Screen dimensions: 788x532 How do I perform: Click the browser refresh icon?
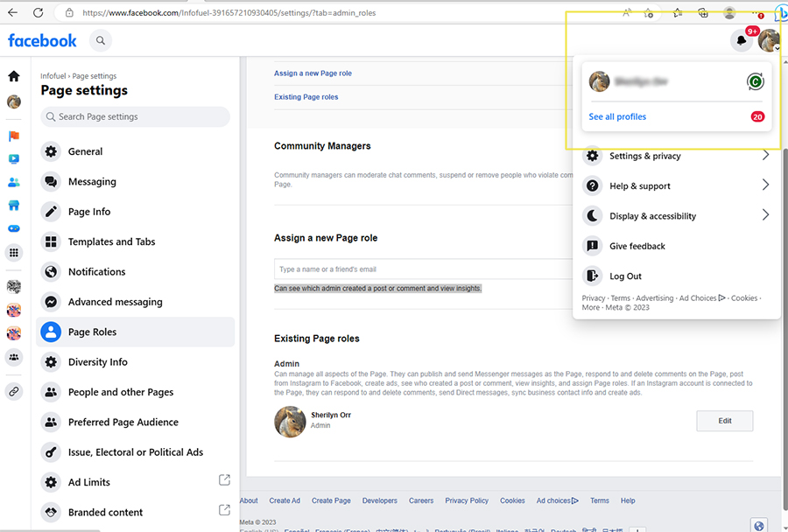click(38, 13)
